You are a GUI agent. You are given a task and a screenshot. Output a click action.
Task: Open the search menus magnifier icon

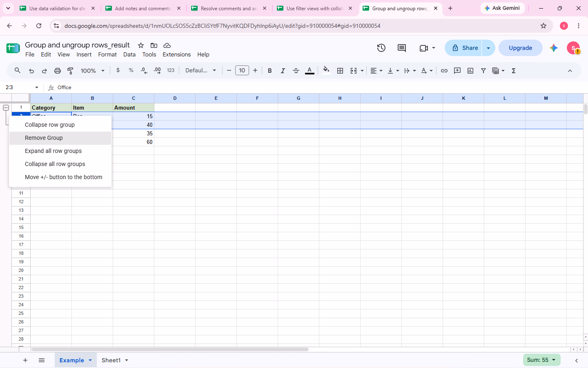coord(18,71)
